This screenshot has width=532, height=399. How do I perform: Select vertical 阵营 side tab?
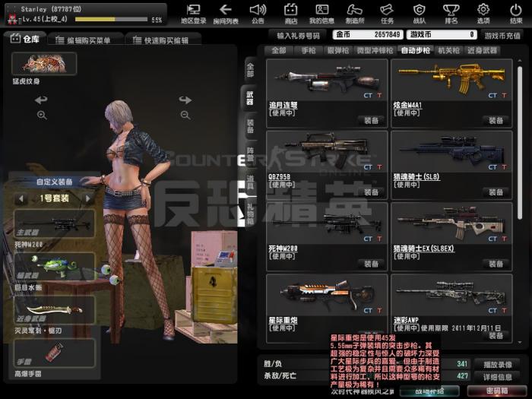[x=250, y=154]
